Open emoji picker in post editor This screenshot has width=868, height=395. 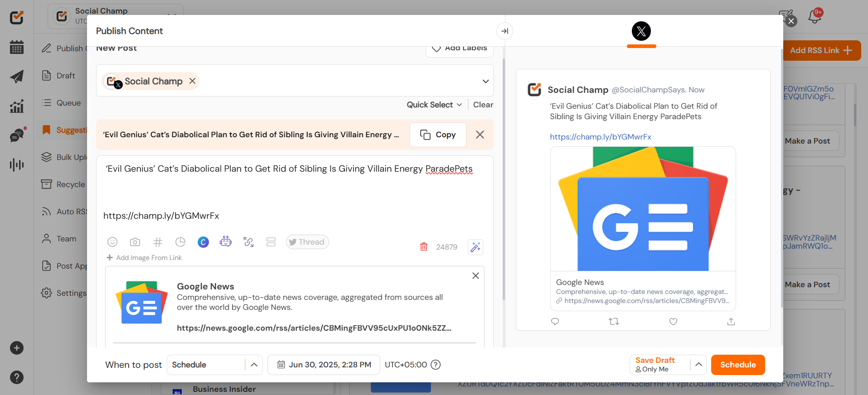[x=112, y=242]
